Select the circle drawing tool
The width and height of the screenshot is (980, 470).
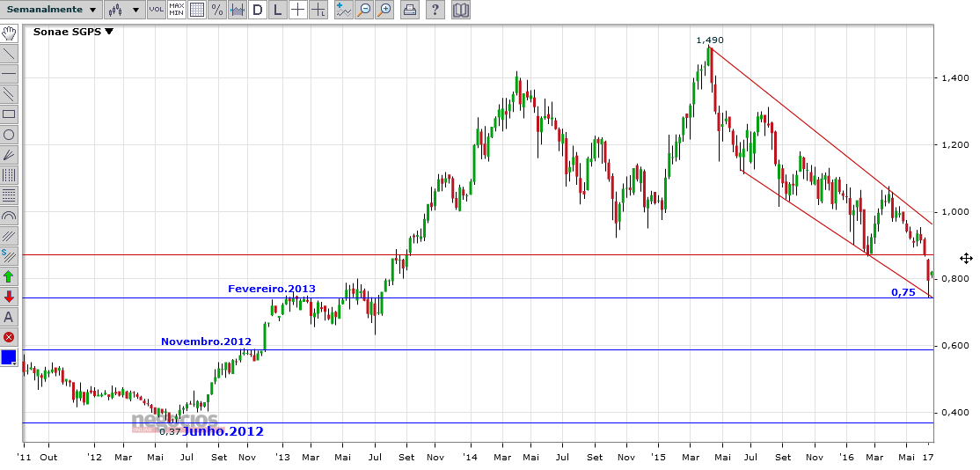click(x=9, y=135)
